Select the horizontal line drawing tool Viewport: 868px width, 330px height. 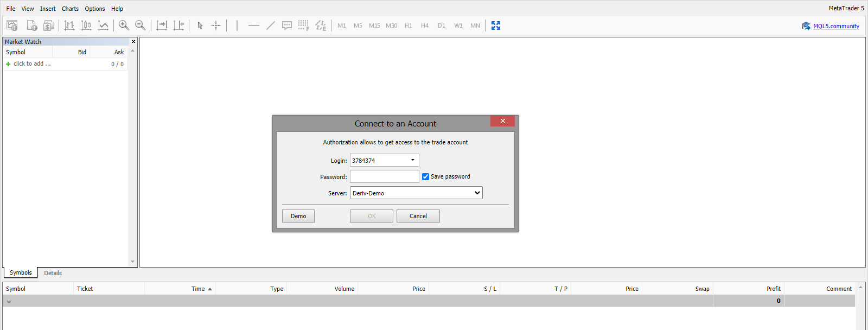253,26
